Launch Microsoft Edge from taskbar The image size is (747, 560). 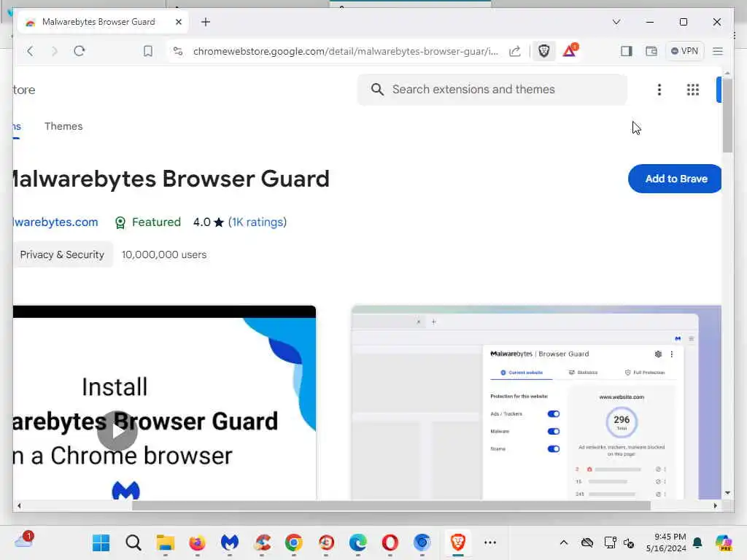[x=357, y=542]
